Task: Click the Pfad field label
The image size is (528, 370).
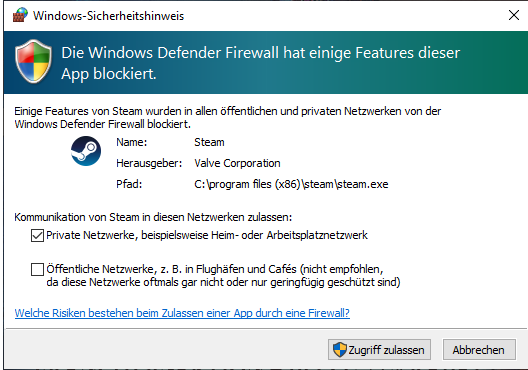Action: point(129,184)
